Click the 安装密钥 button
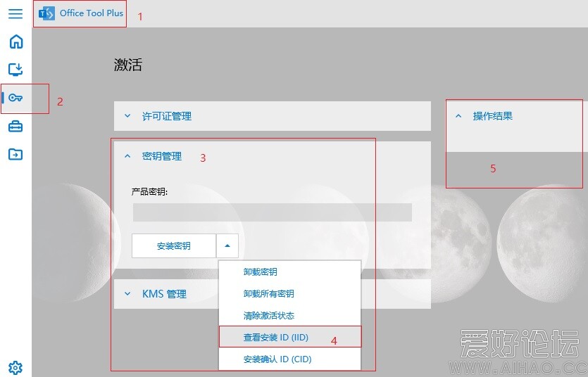Screen dimensions: 588x377 pos(174,246)
